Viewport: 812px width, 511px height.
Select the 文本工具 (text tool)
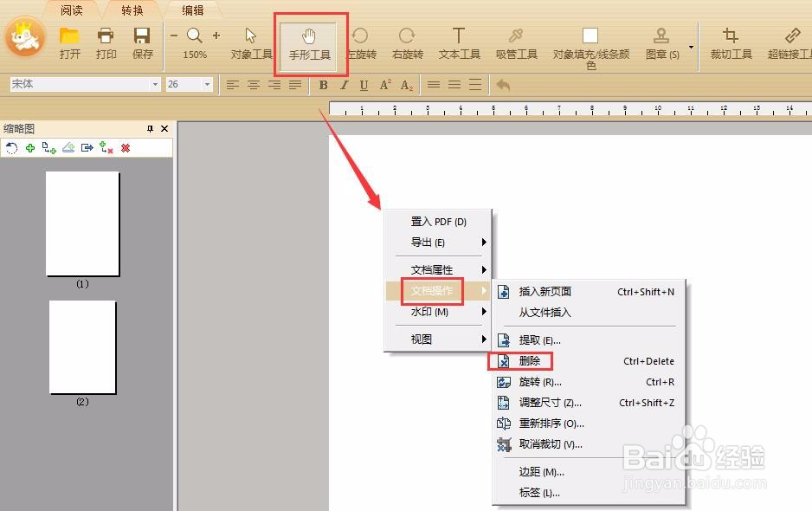459,43
